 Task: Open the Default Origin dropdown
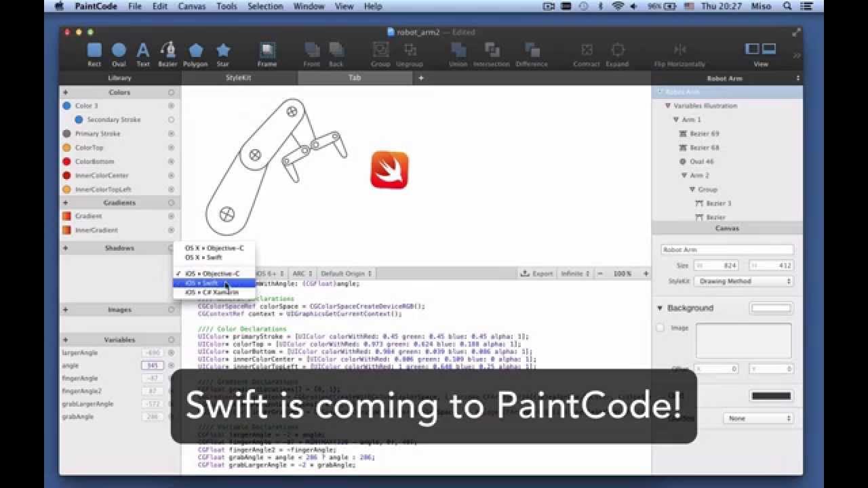click(346, 274)
